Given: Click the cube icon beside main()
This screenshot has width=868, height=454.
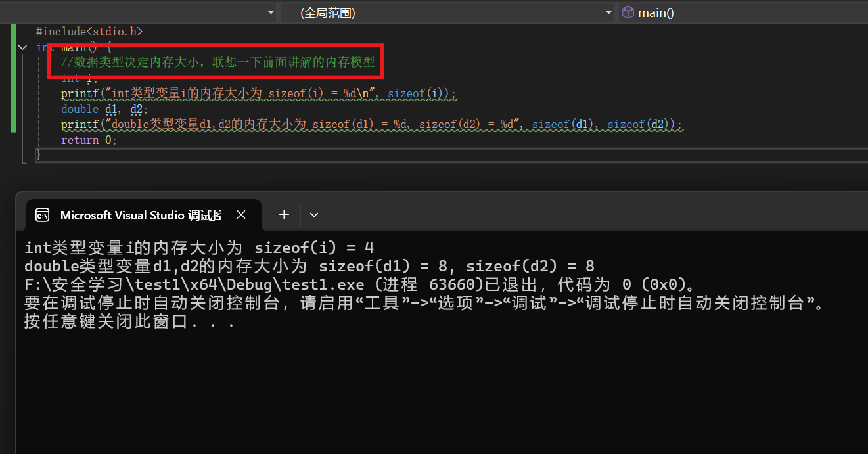Looking at the screenshot, I should (628, 12).
